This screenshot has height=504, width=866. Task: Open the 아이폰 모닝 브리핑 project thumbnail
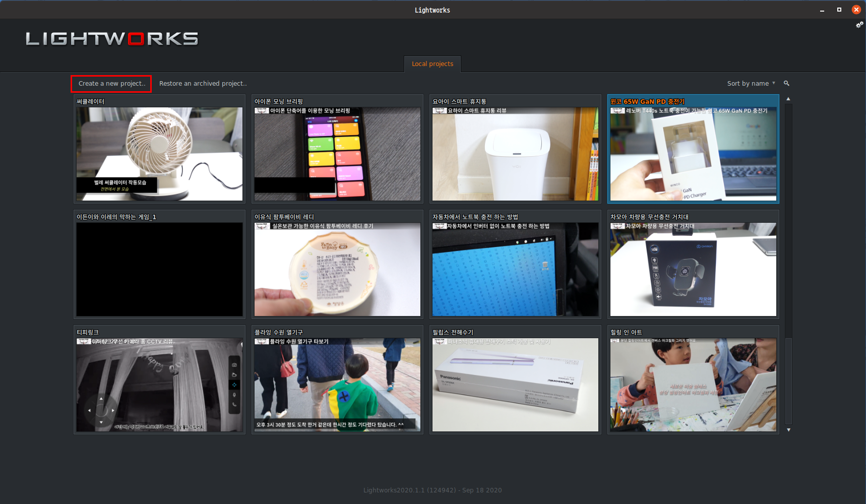click(337, 154)
